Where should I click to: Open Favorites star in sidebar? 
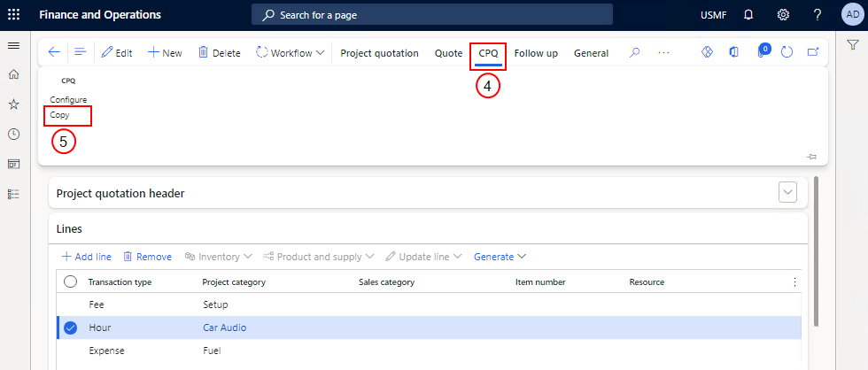13,104
